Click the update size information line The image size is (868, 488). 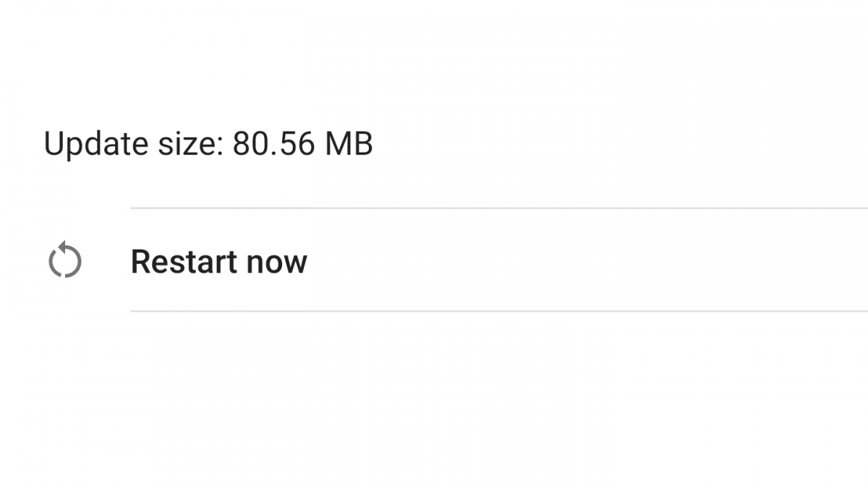pos(208,144)
